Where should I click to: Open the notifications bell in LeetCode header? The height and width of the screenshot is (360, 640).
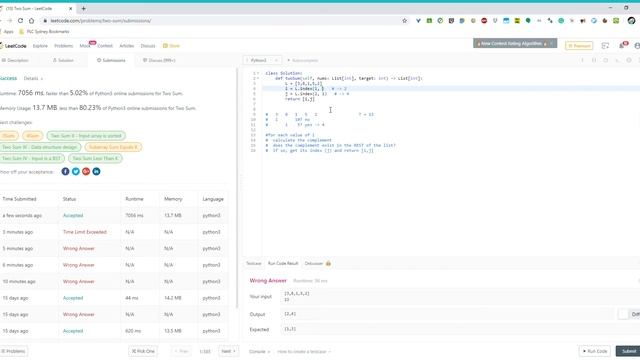pos(622,45)
